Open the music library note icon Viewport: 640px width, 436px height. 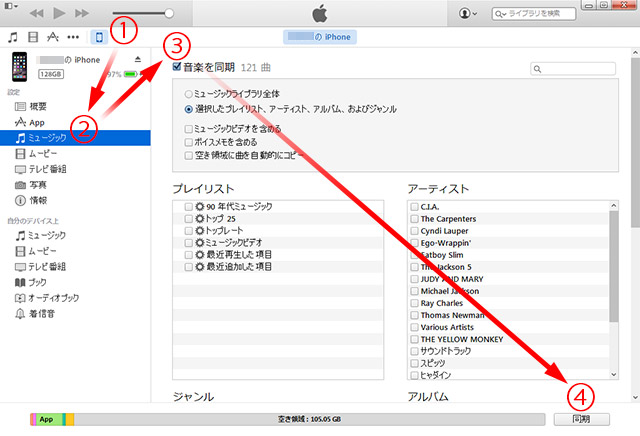click(x=12, y=37)
